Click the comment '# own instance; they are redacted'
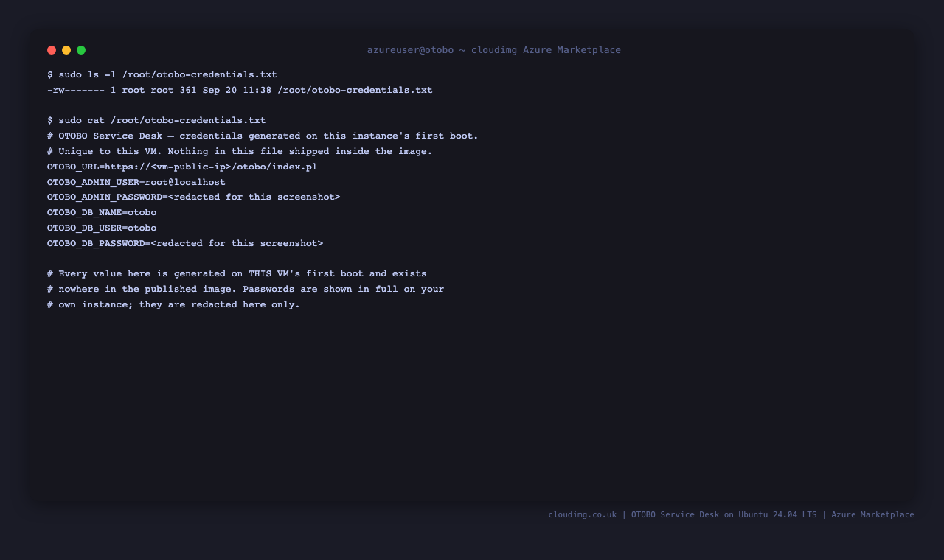944x560 pixels. pyautogui.click(x=174, y=305)
